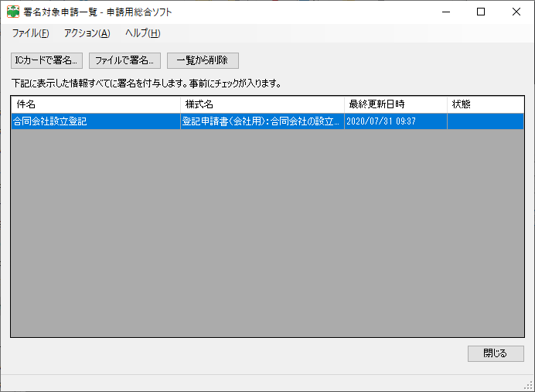Maximize the 署名対象申請一覧 window
The width and height of the screenshot is (535, 392).
click(481, 12)
